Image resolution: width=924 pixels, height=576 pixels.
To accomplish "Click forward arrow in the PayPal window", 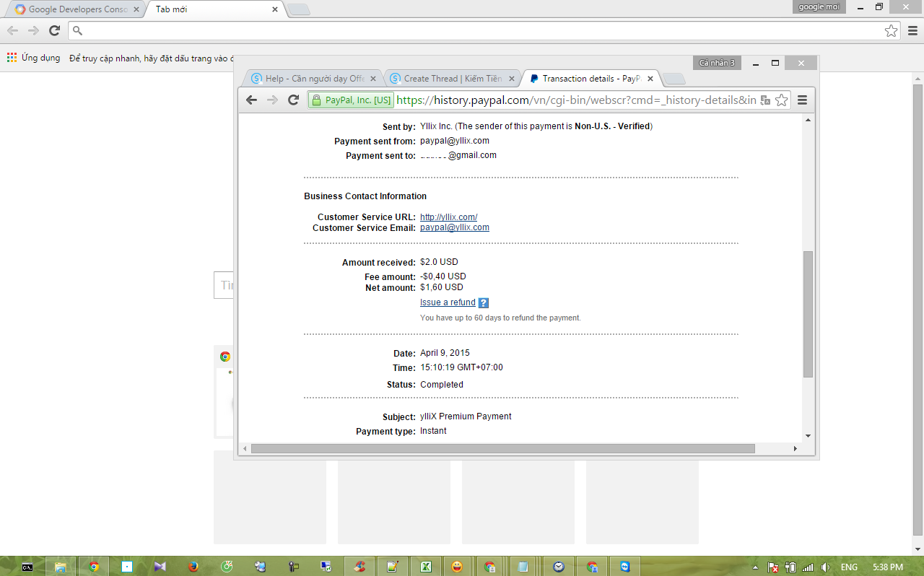I will pos(272,100).
